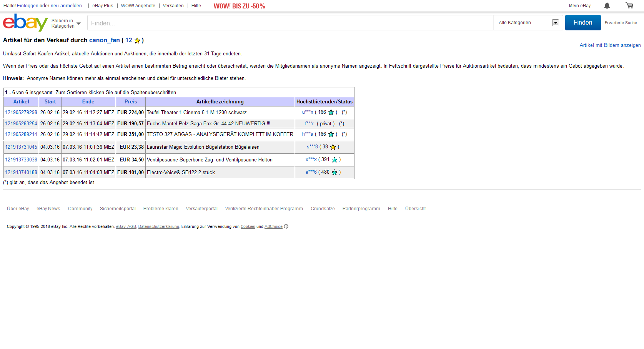
Task: Select TESTO 327 ABGAS item title
Action: (x=220, y=135)
